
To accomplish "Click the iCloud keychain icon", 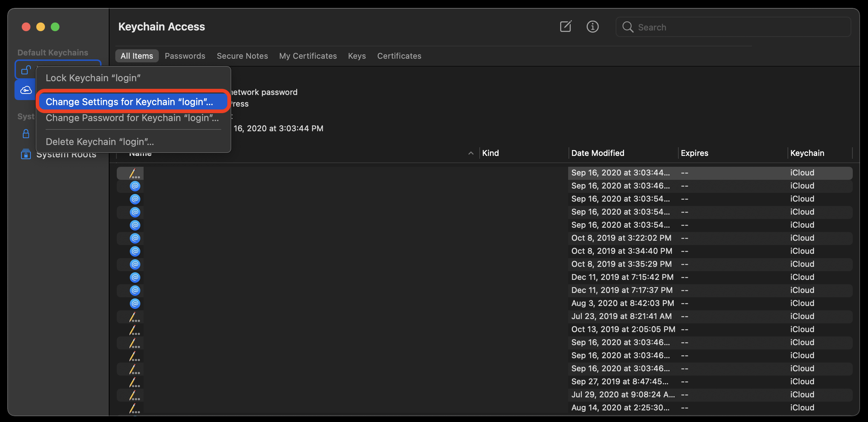I will (x=25, y=90).
